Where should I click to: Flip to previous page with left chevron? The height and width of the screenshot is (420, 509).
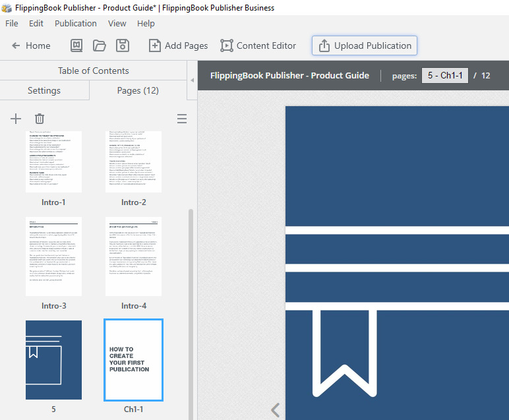pyautogui.click(x=276, y=410)
